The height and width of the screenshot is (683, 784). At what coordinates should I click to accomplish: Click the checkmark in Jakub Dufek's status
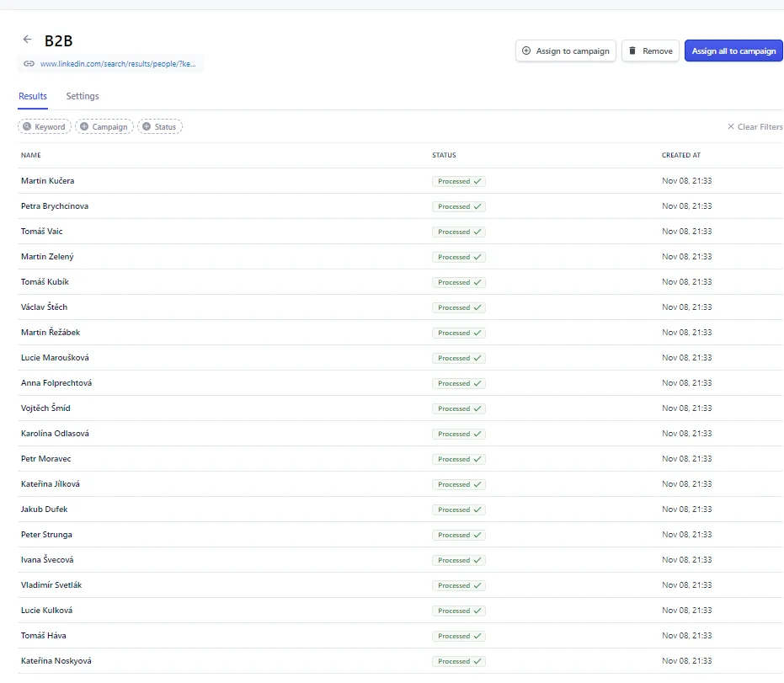pos(477,510)
